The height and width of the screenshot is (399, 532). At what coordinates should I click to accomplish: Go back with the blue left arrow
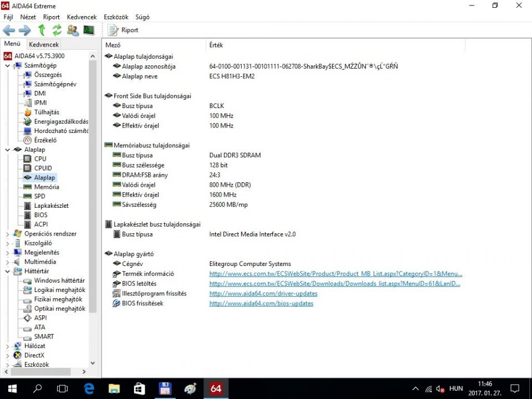pos(9,30)
